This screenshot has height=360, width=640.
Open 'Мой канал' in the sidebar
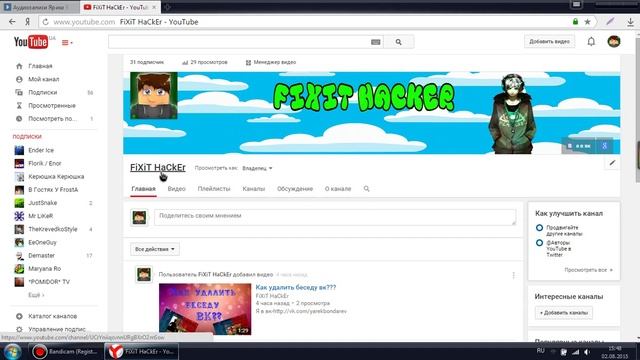(43, 79)
